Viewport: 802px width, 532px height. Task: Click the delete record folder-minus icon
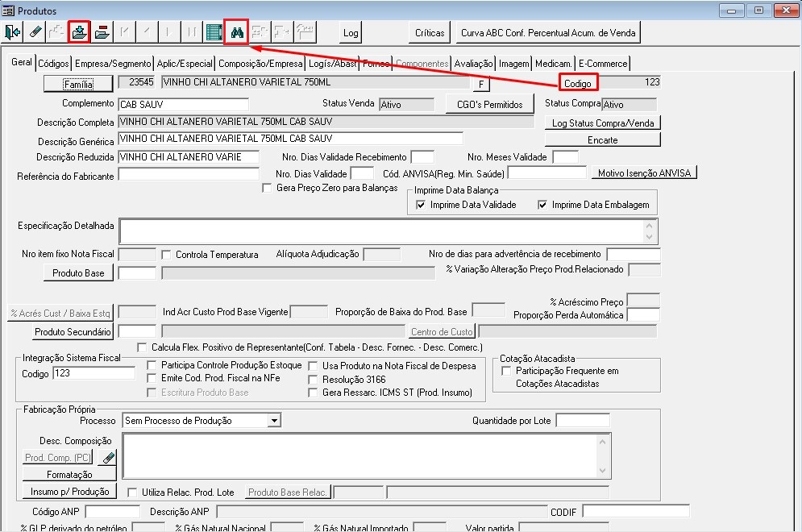point(102,33)
